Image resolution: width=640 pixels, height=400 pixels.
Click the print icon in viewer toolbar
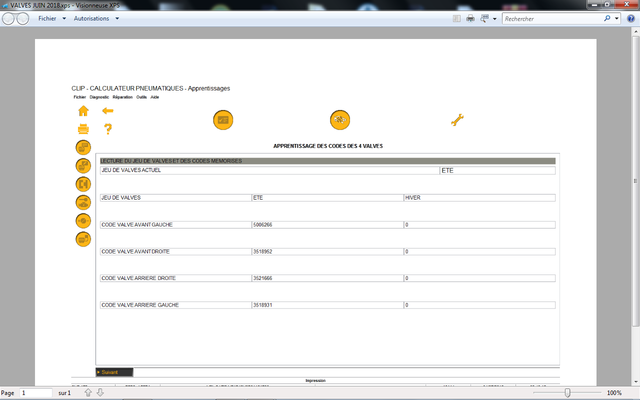tap(470, 19)
